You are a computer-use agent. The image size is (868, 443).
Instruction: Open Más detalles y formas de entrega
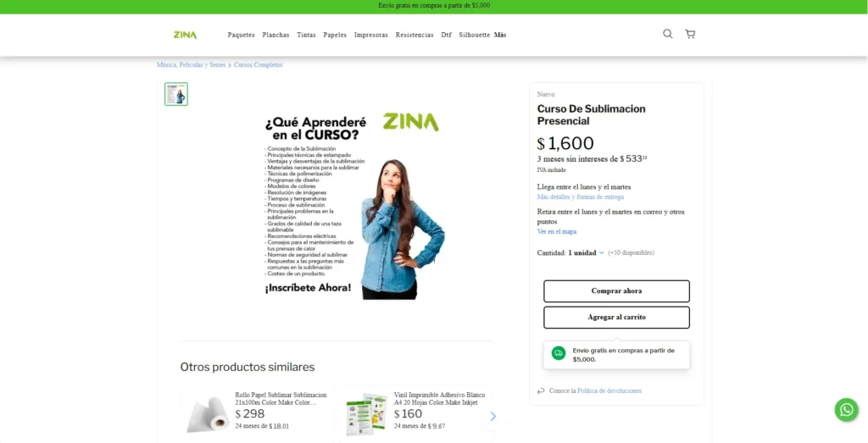click(x=580, y=197)
